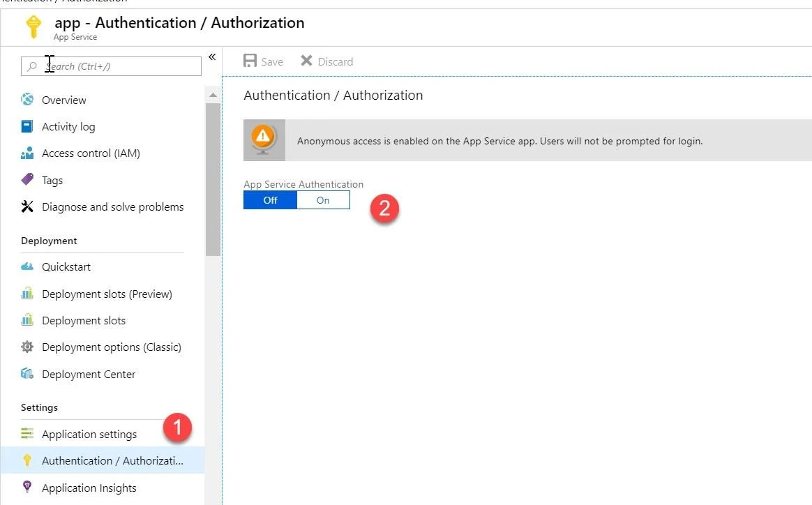Click the Deployment Center icon
This screenshot has height=505, width=812.
coord(27,373)
